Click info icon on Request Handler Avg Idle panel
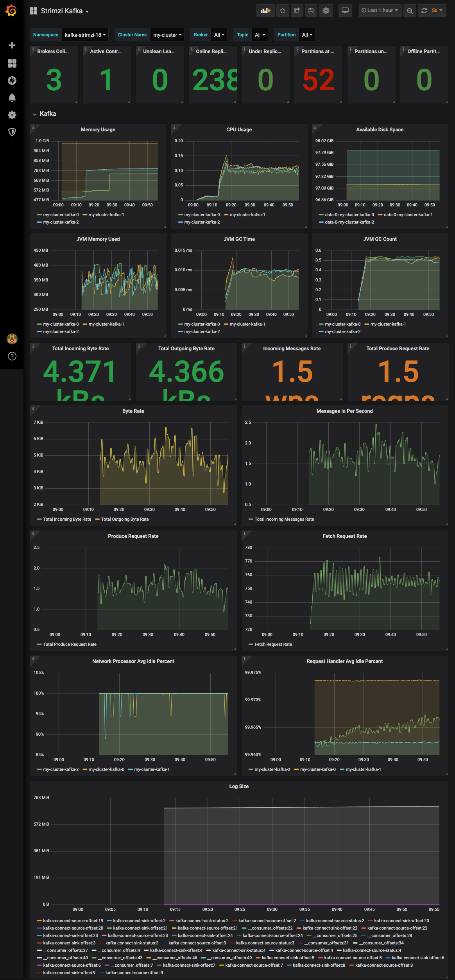The width and height of the screenshot is (455, 980). coord(245,659)
